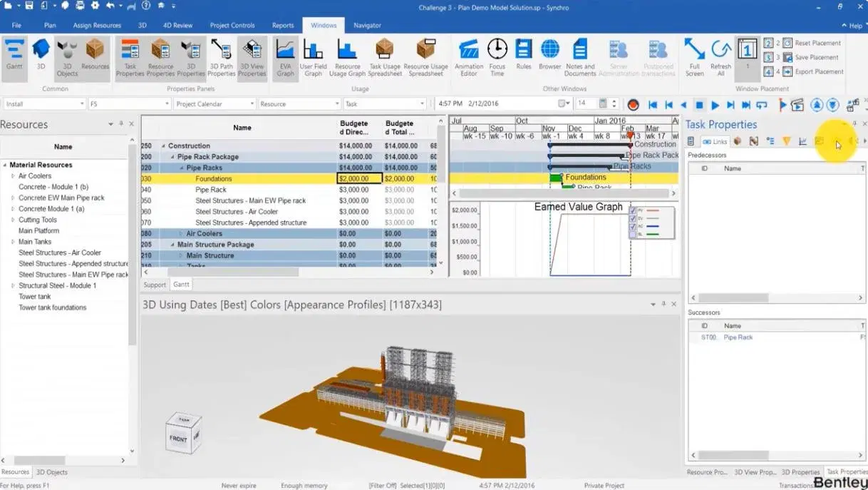Open Task Properties panel from ribbon
Screen dimensions: 868x490
click(130, 58)
